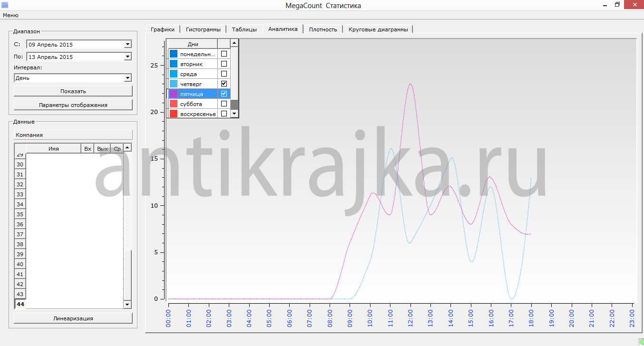Click the пятница magenta color swatch

[x=174, y=94]
